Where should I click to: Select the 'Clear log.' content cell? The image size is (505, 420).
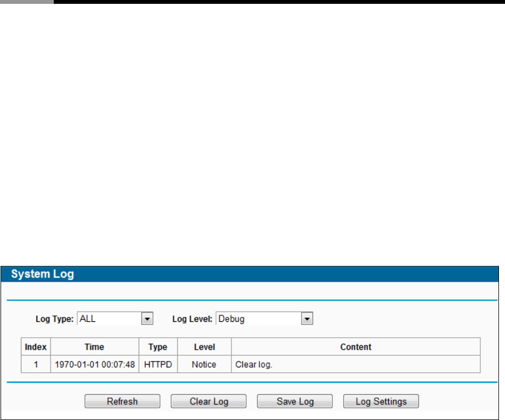click(356, 364)
